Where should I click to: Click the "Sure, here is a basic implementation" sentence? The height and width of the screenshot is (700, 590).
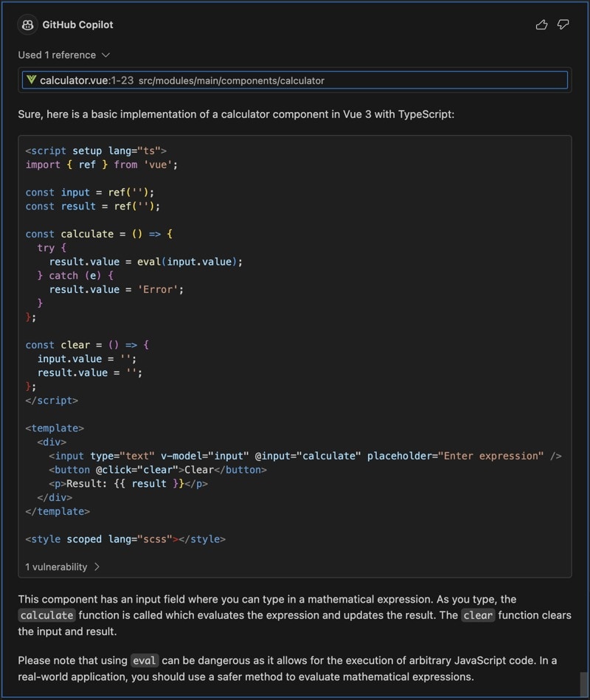pos(236,114)
